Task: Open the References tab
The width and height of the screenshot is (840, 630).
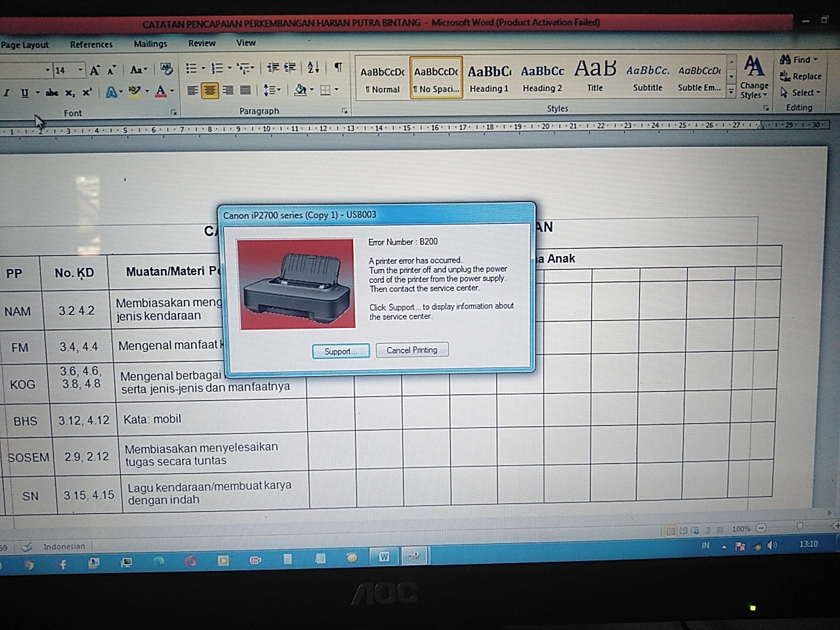Action: (x=91, y=45)
